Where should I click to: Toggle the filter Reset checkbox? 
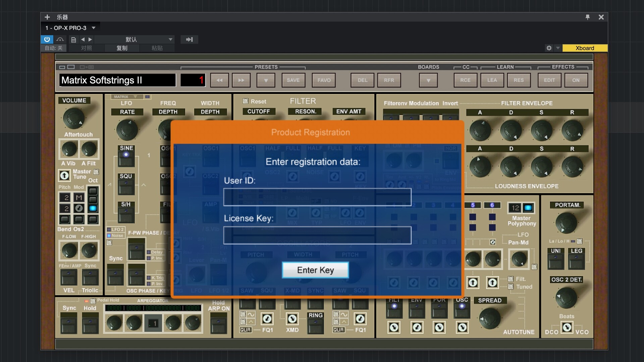246,101
